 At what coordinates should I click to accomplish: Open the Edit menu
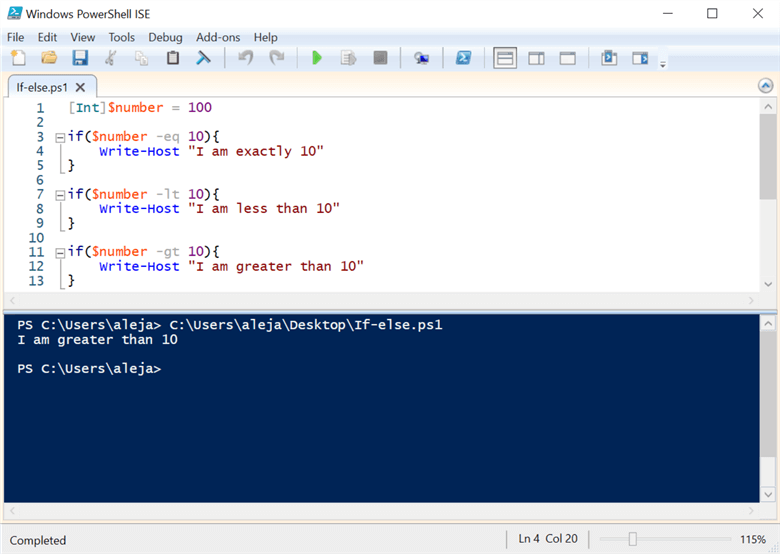47,37
